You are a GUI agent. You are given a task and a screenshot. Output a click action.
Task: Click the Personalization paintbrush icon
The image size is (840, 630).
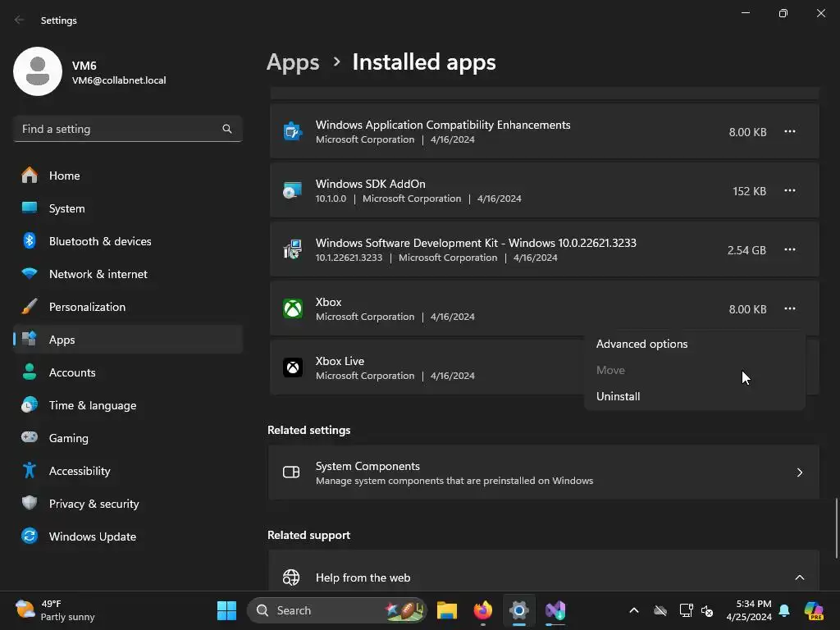[30, 307]
